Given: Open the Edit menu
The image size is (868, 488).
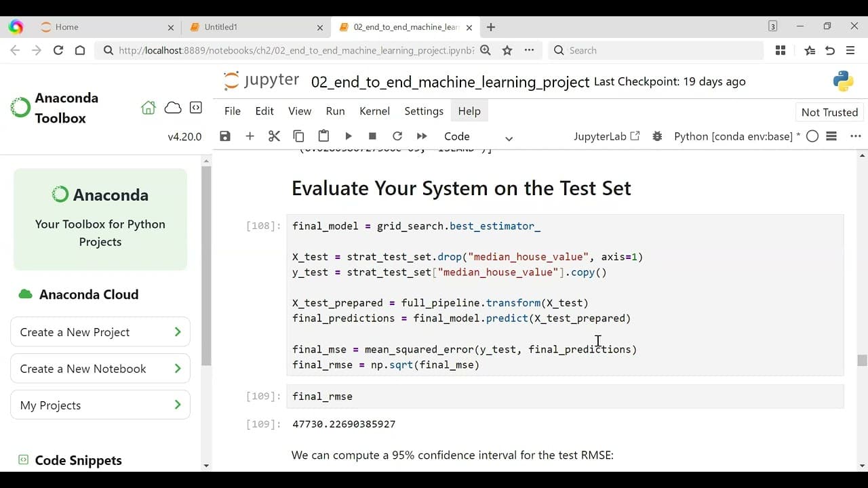Looking at the screenshot, I should [x=264, y=111].
